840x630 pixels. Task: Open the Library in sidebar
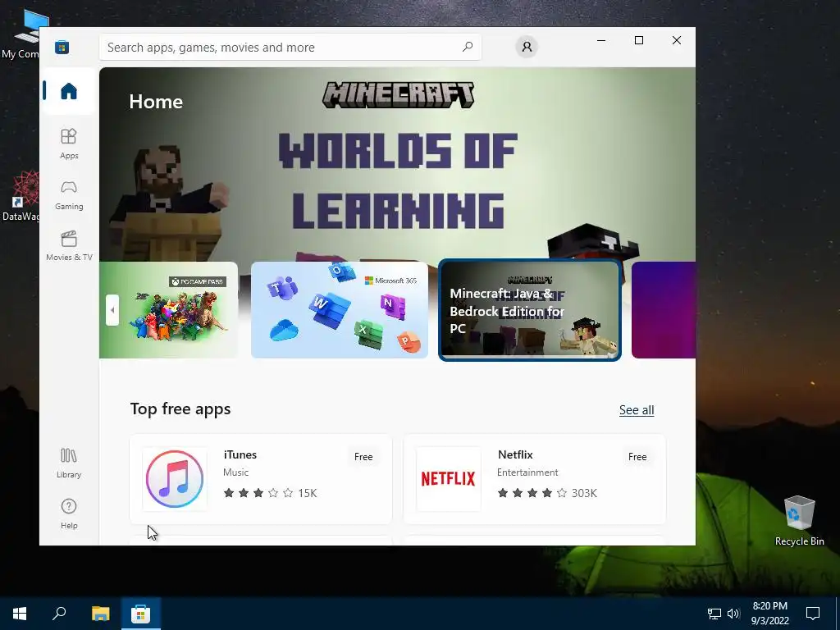(69, 463)
